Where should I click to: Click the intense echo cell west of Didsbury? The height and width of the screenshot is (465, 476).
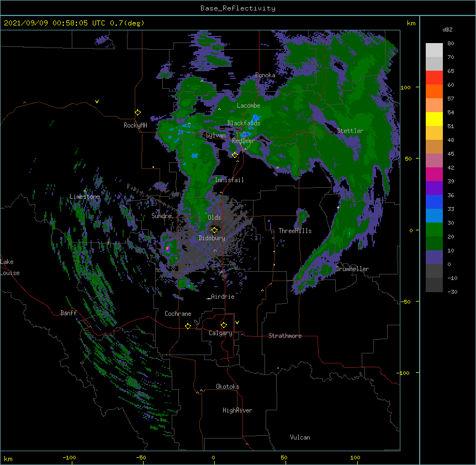[167, 249]
